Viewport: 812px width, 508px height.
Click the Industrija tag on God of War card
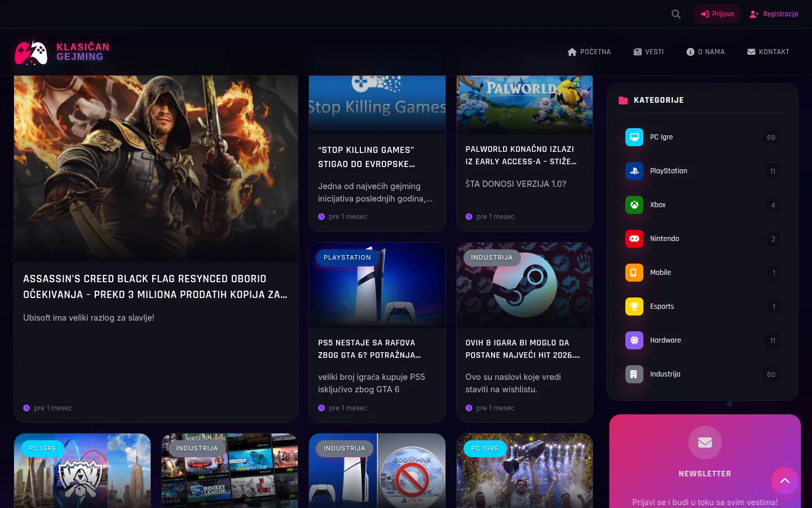click(345, 448)
